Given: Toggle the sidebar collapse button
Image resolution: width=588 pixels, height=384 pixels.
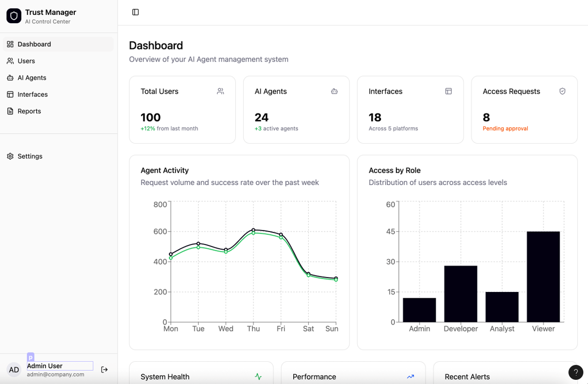Looking at the screenshot, I should click(x=135, y=12).
